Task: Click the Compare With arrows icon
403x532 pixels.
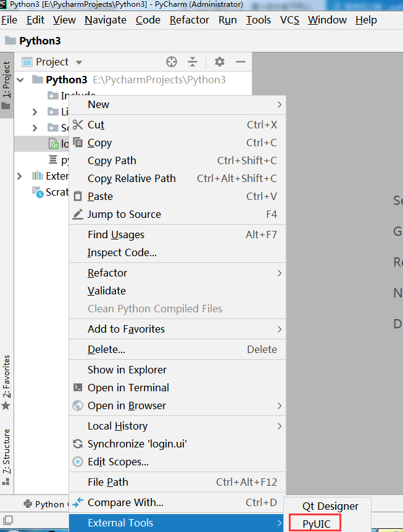Action: tap(80, 503)
